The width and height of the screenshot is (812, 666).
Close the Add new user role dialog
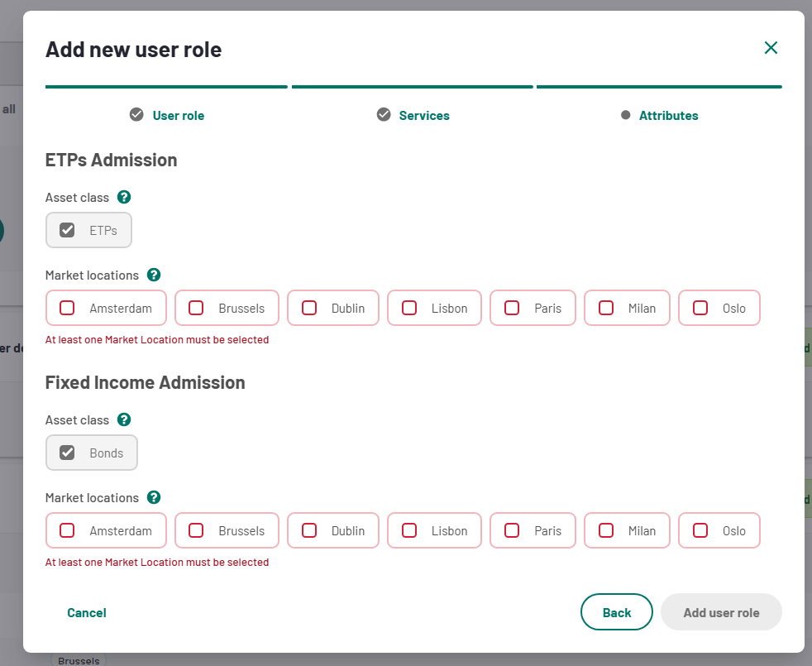pos(771,48)
